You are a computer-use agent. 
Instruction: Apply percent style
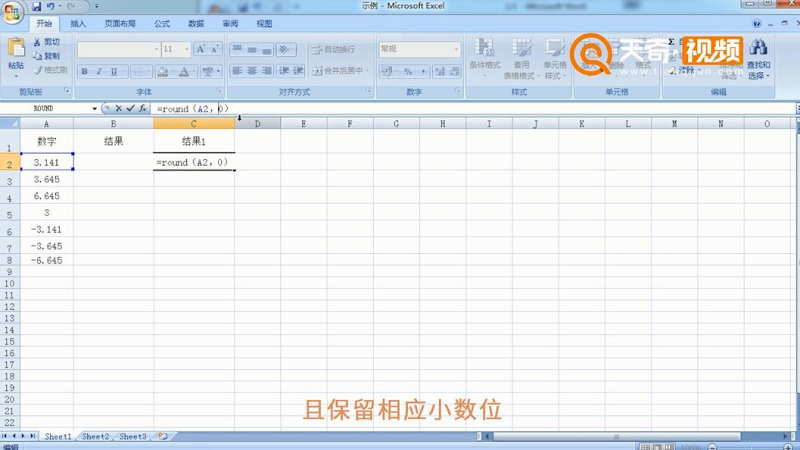pos(408,71)
